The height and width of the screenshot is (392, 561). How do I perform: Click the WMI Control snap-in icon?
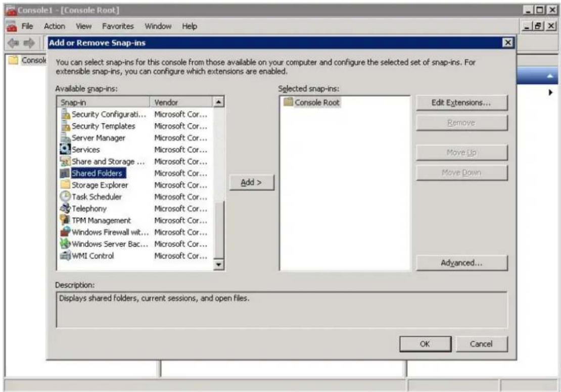66,256
